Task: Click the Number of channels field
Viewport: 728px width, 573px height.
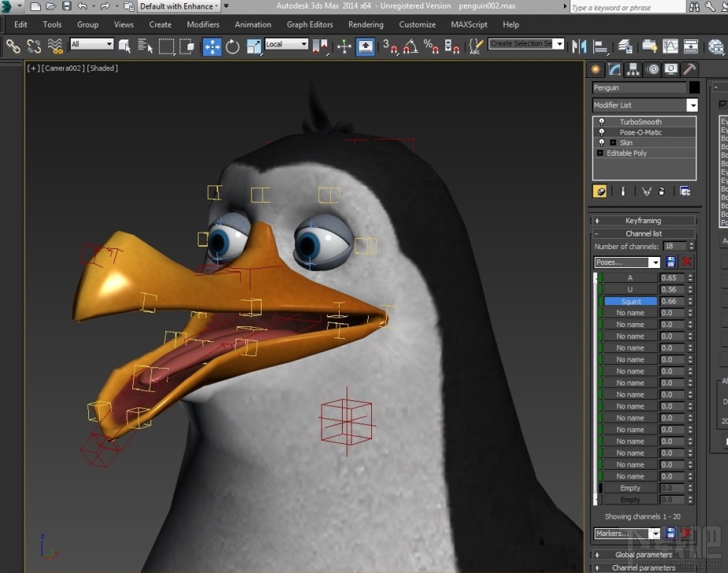Action: click(674, 246)
